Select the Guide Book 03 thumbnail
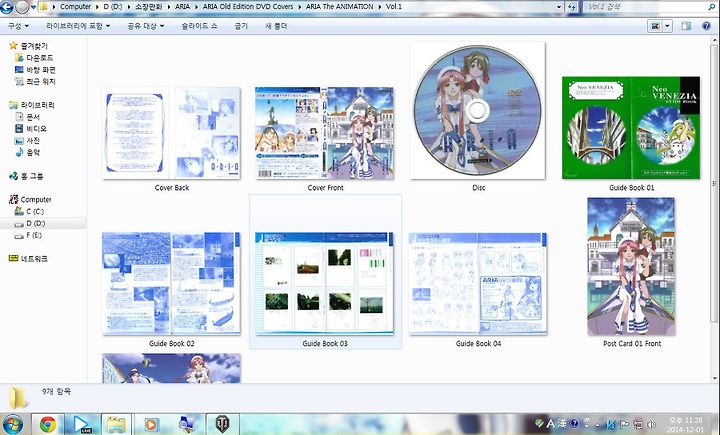 pyautogui.click(x=325, y=283)
